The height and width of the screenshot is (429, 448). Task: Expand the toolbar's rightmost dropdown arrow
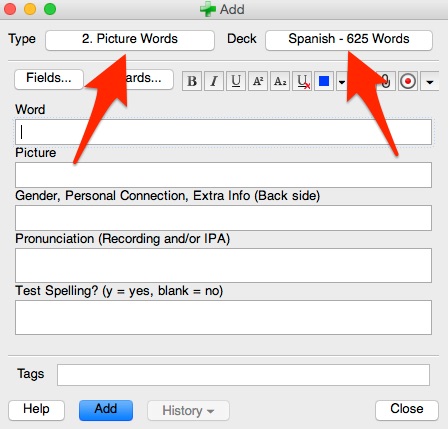[429, 81]
